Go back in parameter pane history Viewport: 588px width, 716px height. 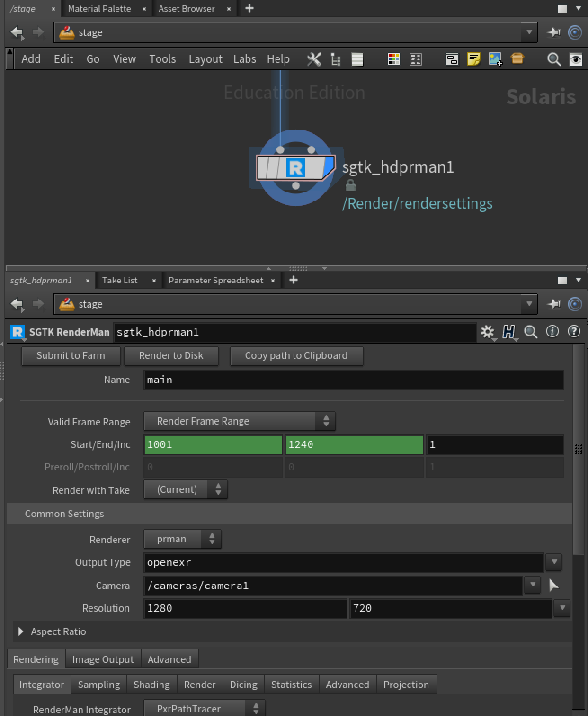(17, 304)
